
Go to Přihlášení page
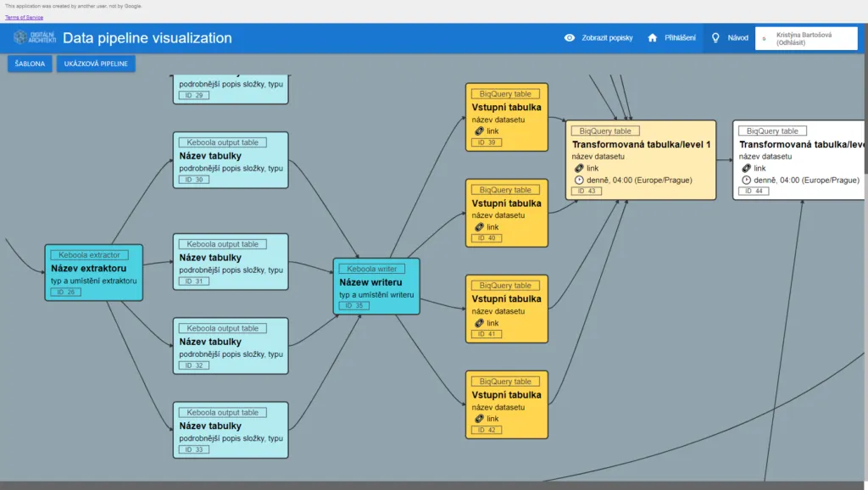coord(680,37)
